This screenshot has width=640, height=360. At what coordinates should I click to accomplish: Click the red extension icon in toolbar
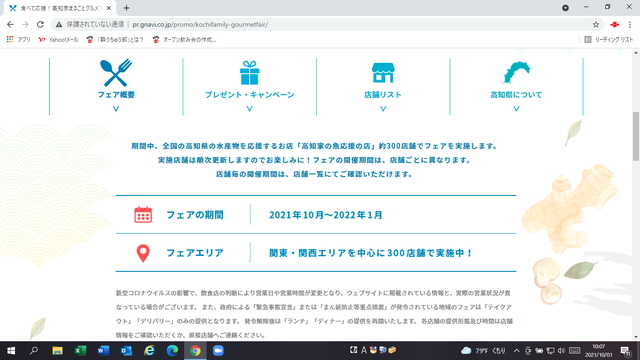point(615,24)
